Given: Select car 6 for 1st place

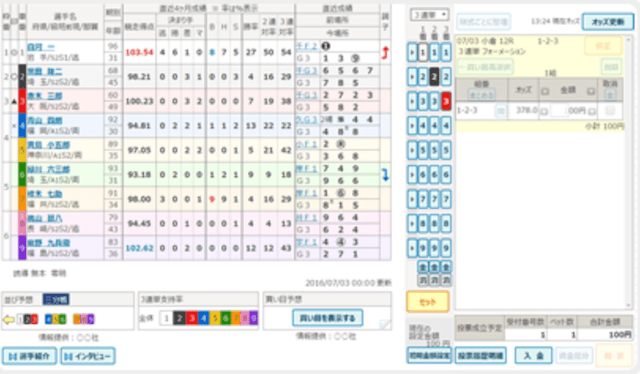Looking at the screenshot, I should 423,175.
